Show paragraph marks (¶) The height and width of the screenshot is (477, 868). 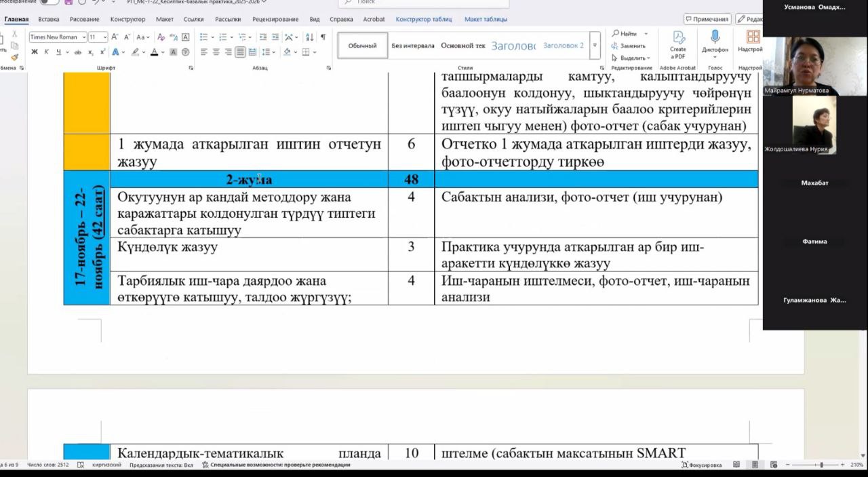click(x=323, y=37)
